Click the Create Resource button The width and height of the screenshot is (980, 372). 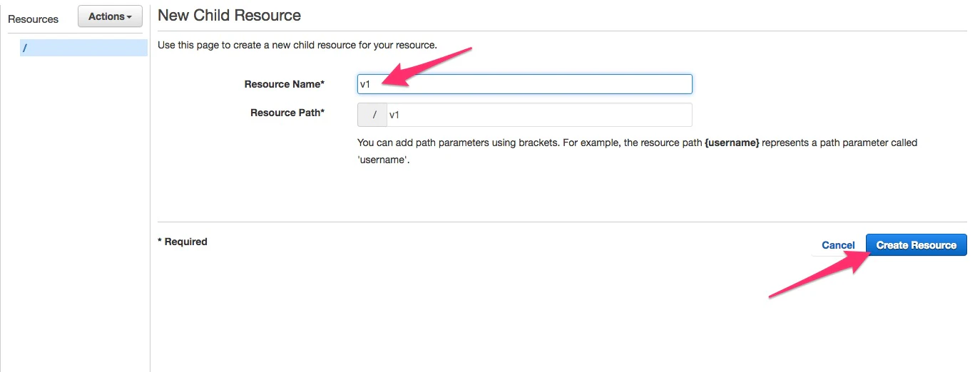pos(917,245)
